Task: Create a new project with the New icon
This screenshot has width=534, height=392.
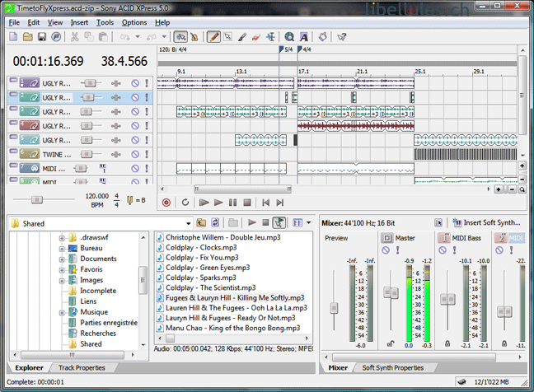Action: (13, 37)
